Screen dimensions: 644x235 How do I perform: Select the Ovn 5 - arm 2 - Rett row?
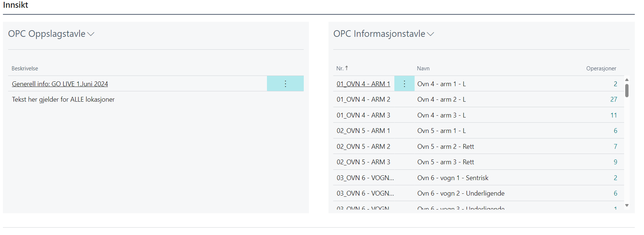coord(446,147)
